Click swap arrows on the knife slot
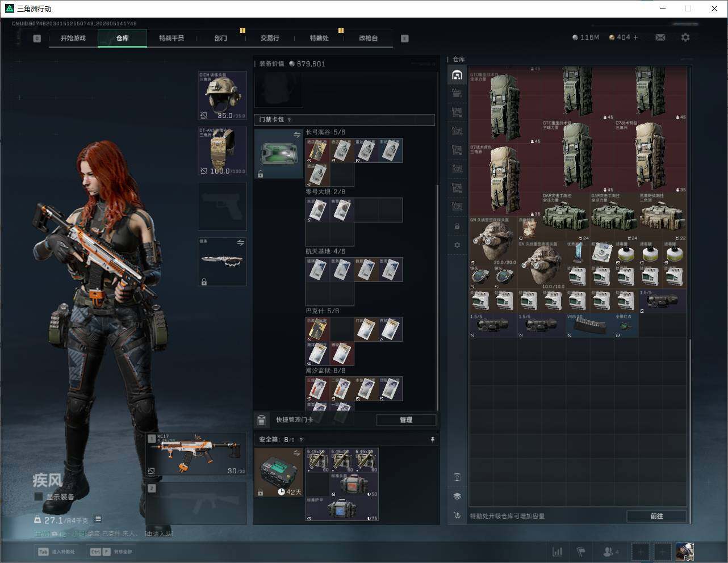 [x=240, y=243]
